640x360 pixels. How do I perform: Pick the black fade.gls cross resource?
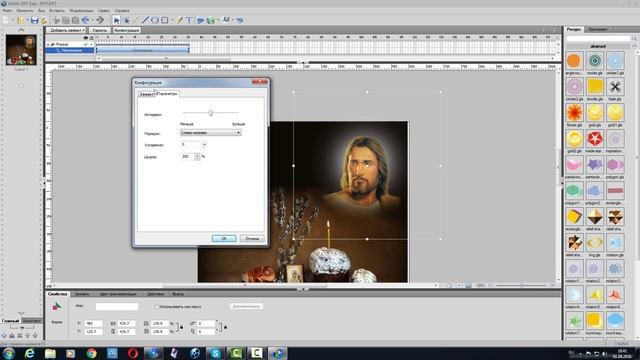[615, 87]
